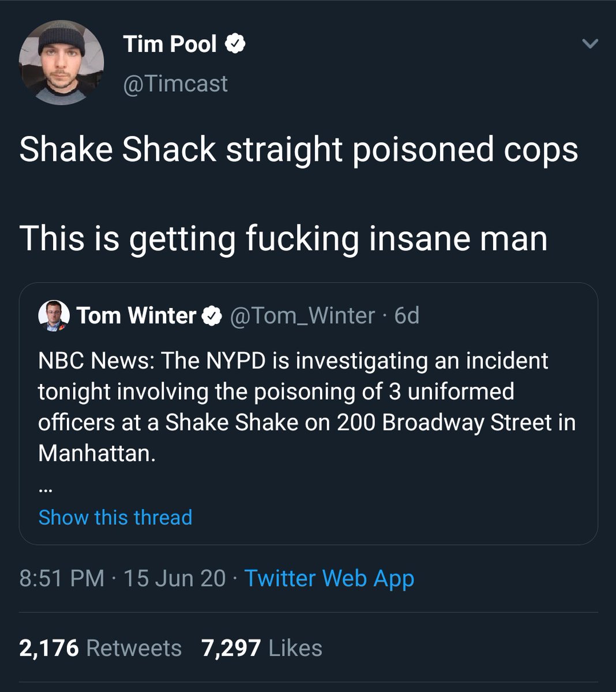Open the Twitter Web App source link
Image resolution: width=616 pixels, height=692 pixels.
tap(329, 578)
